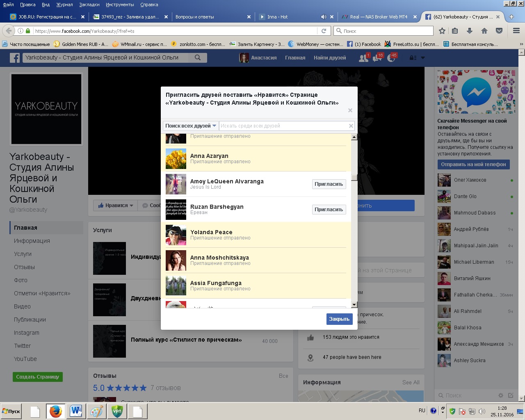Launch Firefox from the taskbar
The image size is (525, 420).
tap(55, 411)
